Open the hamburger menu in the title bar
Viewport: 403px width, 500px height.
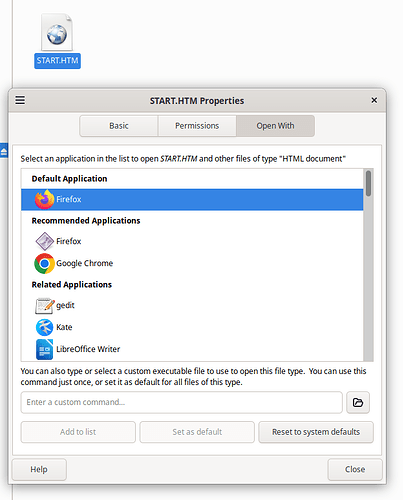click(x=20, y=100)
